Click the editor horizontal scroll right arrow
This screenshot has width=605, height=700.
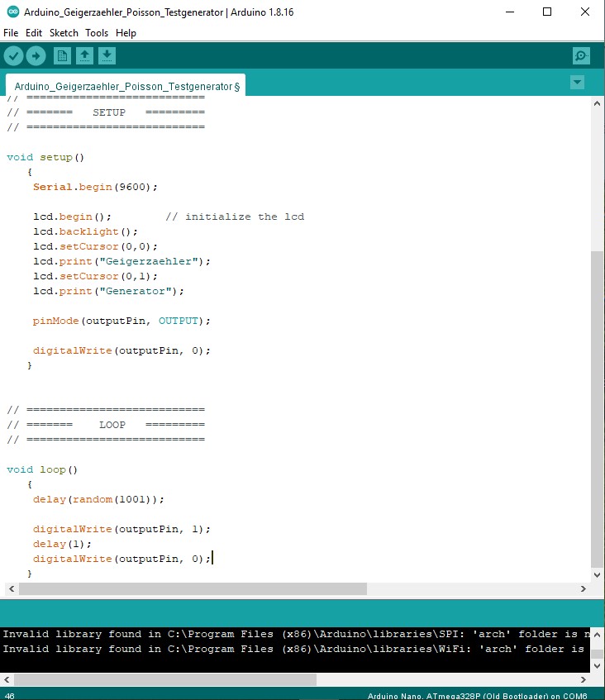click(x=584, y=588)
